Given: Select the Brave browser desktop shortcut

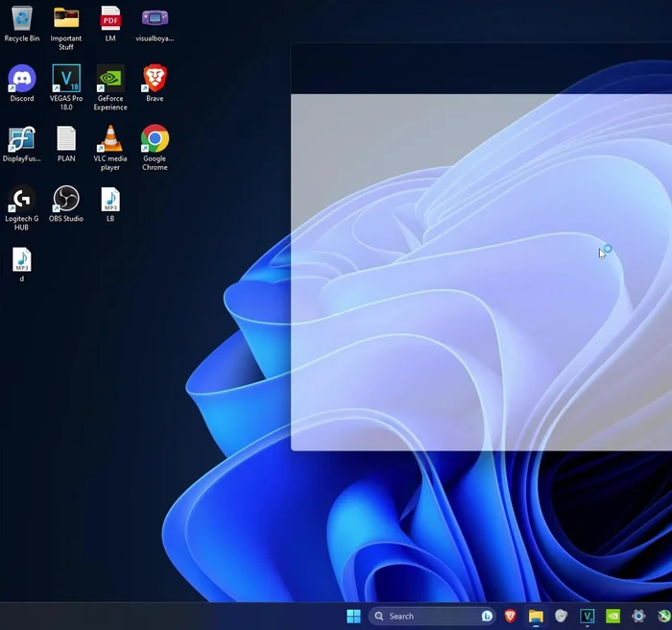Looking at the screenshot, I should pyautogui.click(x=155, y=79).
